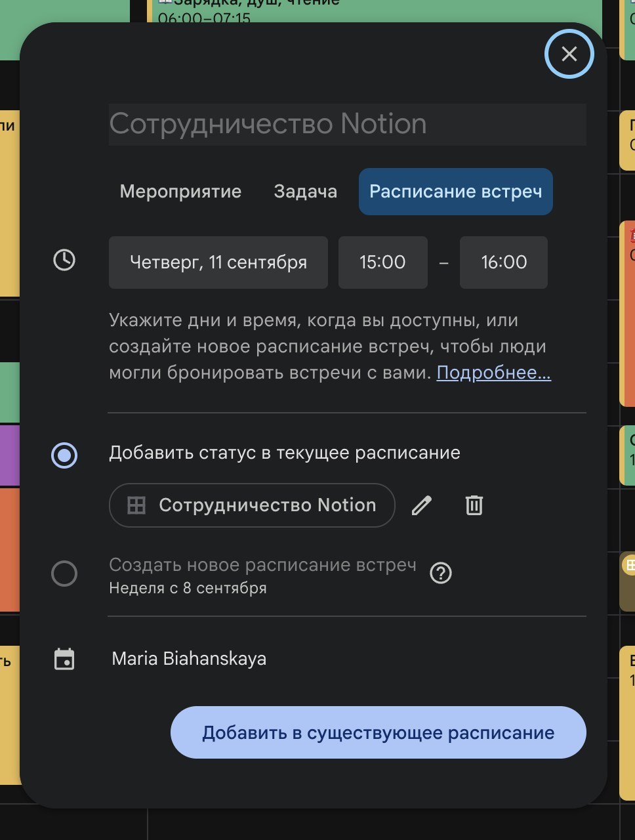Open the start time 15:00 dropdown
The height and width of the screenshot is (840, 635).
coord(383,262)
